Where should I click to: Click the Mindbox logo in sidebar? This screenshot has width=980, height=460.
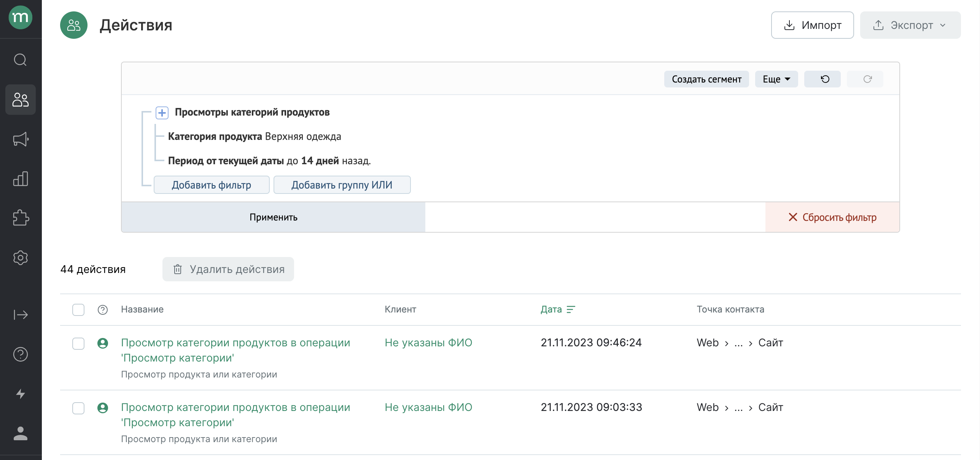(21, 17)
